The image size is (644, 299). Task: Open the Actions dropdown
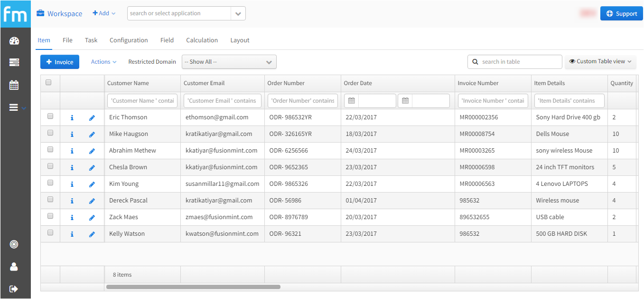click(103, 62)
